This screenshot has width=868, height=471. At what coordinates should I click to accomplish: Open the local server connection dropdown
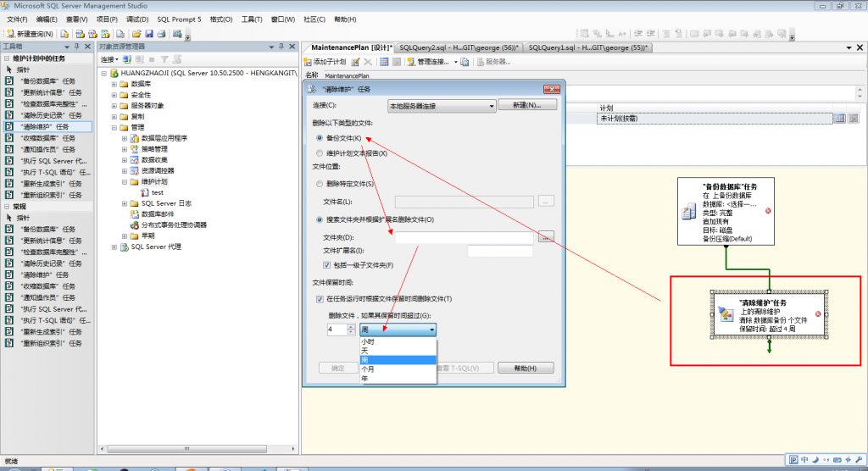coord(441,106)
